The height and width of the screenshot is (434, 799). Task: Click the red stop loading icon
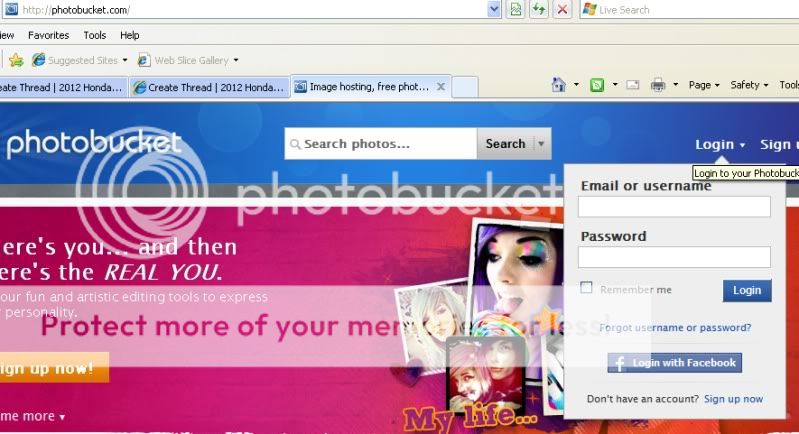click(x=562, y=9)
